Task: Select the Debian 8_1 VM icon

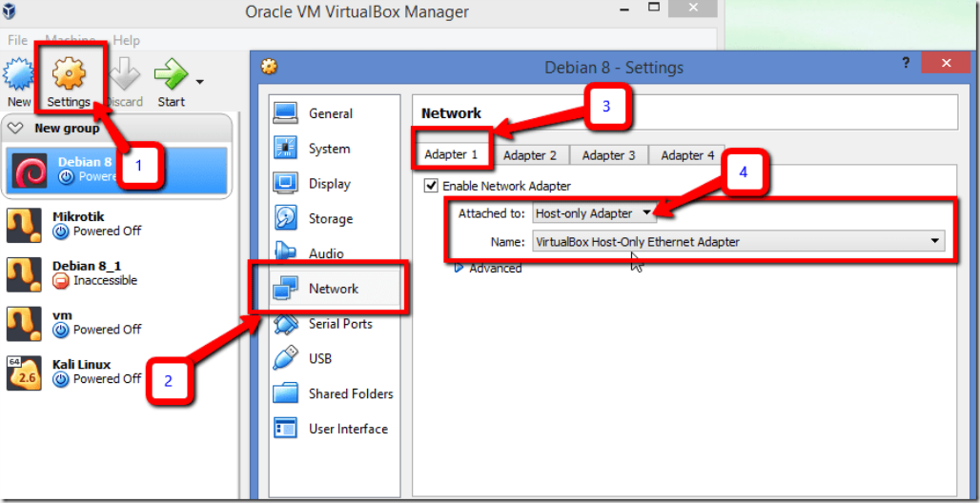Action: [x=24, y=274]
